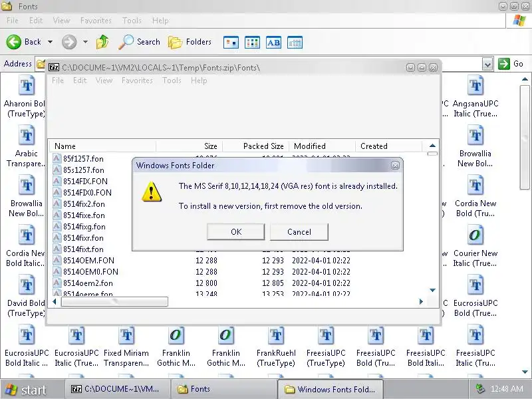Image resolution: width=532 pixels, height=399 pixels.
Task: Open Help menu in the Fonts window
Action: coord(160,21)
